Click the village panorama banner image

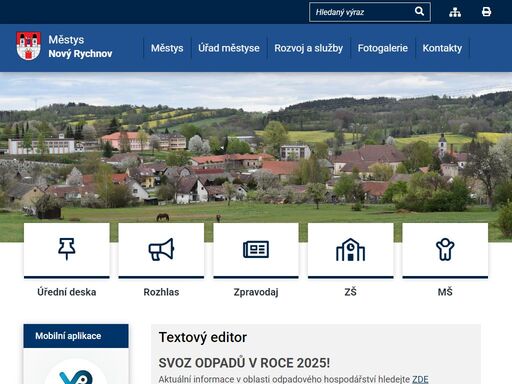(x=256, y=147)
